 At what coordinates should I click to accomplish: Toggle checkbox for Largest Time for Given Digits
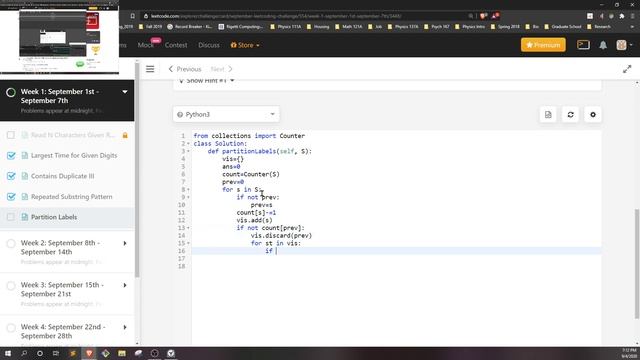(x=11, y=156)
